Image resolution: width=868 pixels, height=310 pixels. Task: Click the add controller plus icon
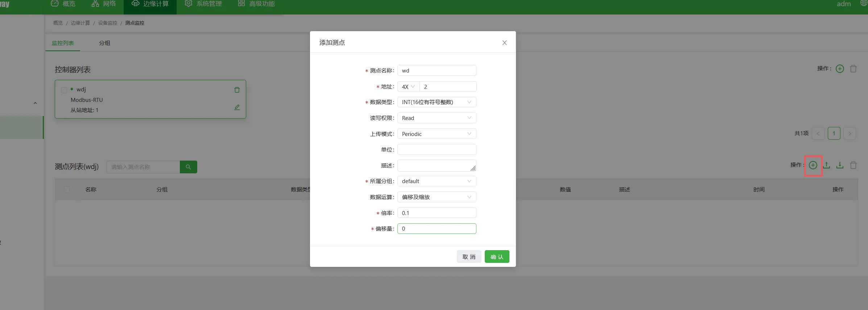coord(840,69)
